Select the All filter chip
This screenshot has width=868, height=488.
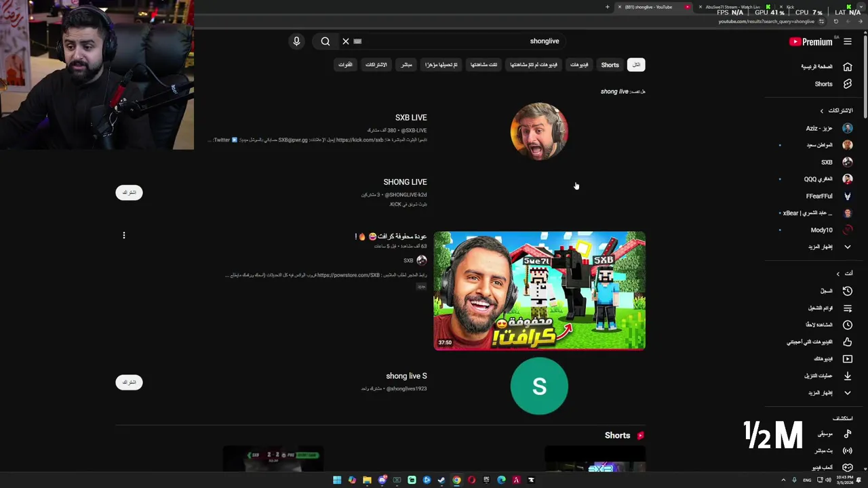636,65
